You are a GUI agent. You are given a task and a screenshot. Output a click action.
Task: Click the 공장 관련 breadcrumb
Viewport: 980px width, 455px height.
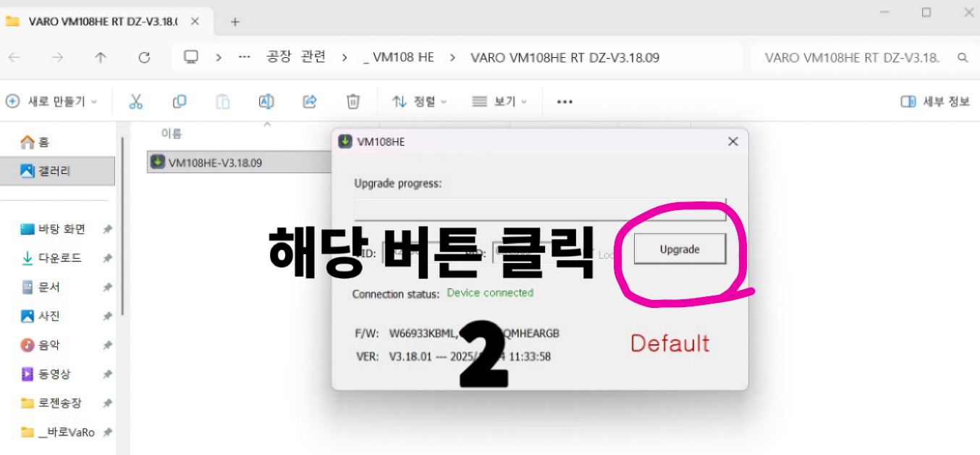[296, 57]
